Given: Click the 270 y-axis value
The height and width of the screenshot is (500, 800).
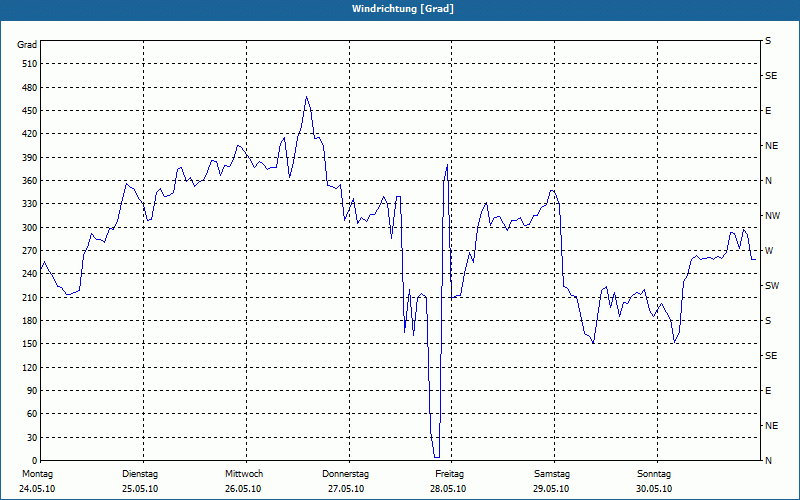Looking at the screenshot, I should pyautogui.click(x=30, y=251).
